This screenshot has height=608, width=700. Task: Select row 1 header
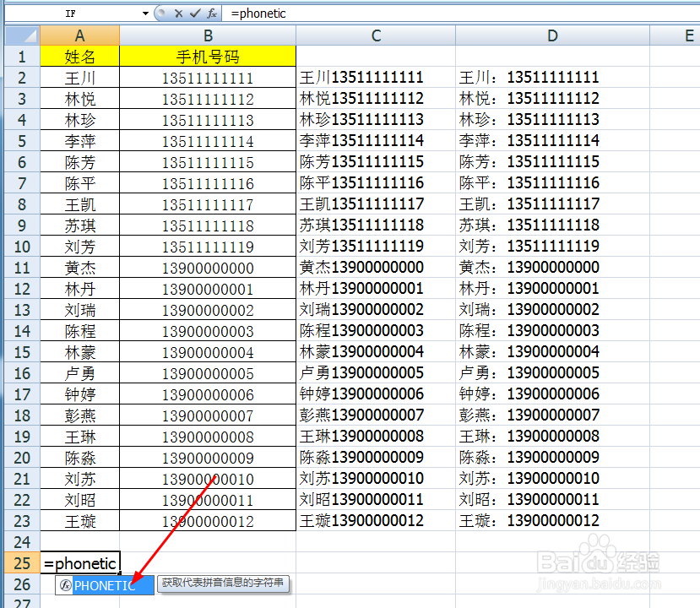coord(22,57)
